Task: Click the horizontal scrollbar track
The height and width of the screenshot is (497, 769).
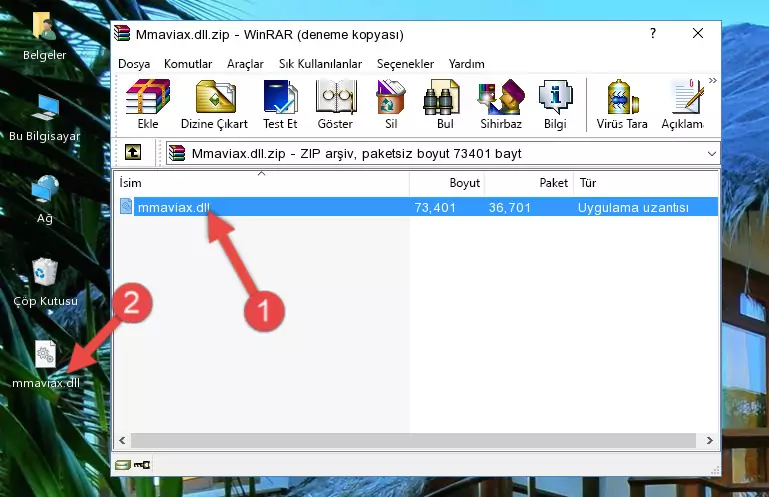Action: pos(413,440)
